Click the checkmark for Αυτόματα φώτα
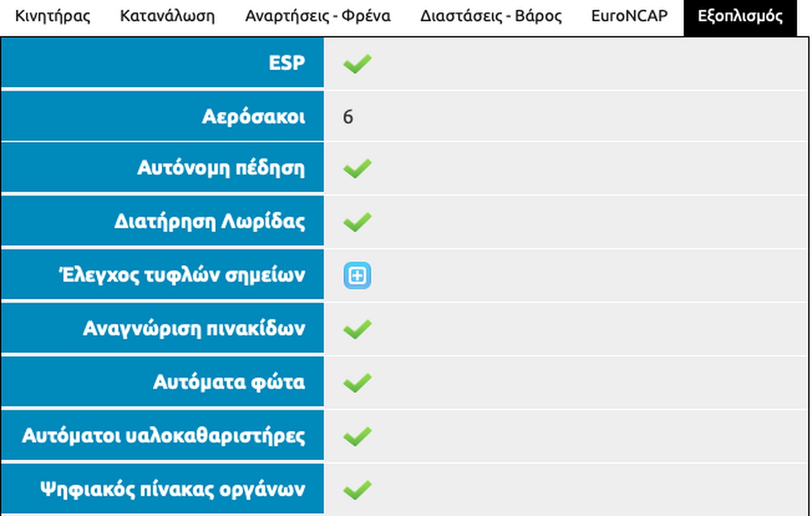Viewport: 812px width, 516px height. [357, 383]
